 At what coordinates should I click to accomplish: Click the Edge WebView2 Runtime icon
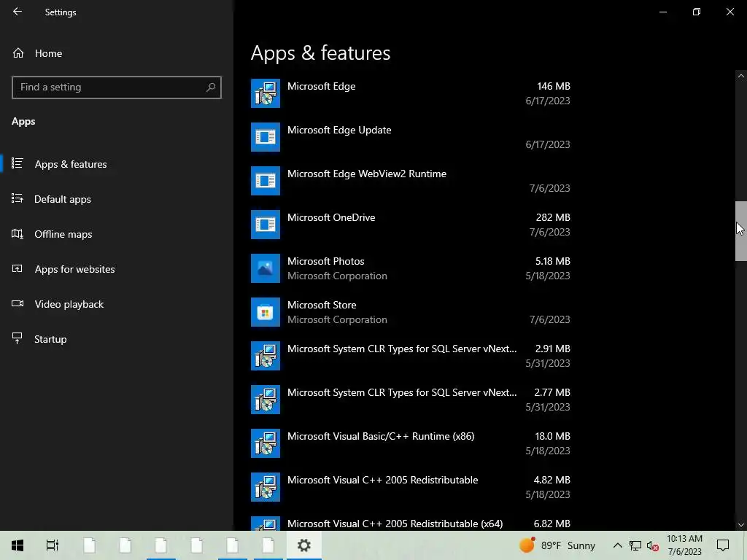click(266, 181)
